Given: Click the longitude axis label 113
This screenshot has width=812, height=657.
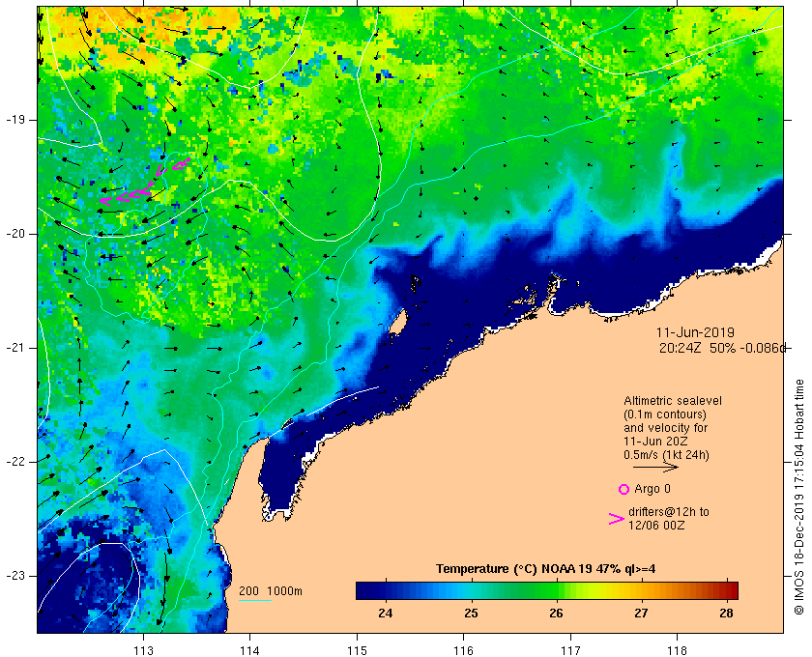Looking at the screenshot, I should pyautogui.click(x=143, y=651).
